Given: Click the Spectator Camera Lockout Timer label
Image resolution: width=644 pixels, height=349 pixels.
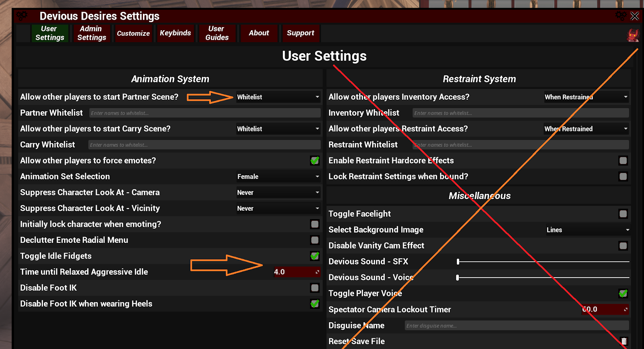Looking at the screenshot, I should (x=390, y=310).
